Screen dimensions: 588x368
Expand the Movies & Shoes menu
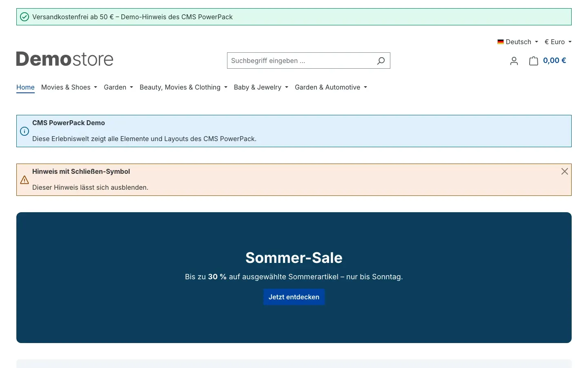(x=69, y=87)
